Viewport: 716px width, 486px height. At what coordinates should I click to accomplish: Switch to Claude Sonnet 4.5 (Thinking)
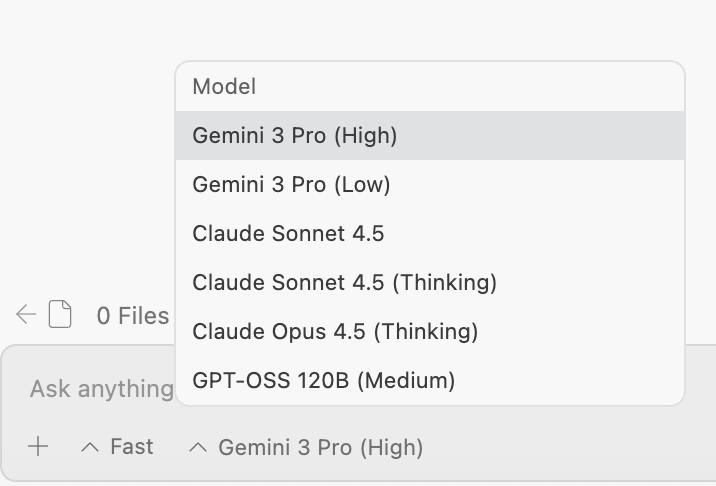click(344, 282)
